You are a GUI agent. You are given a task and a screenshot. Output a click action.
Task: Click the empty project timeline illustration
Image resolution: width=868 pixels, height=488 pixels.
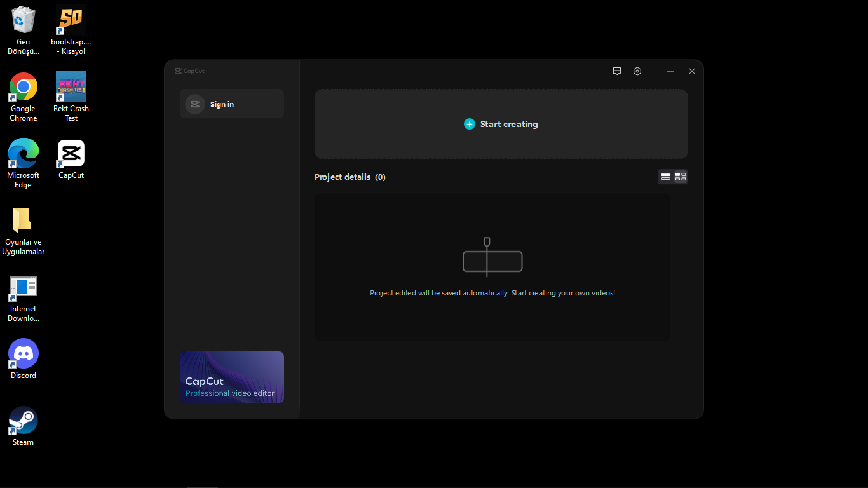492,257
